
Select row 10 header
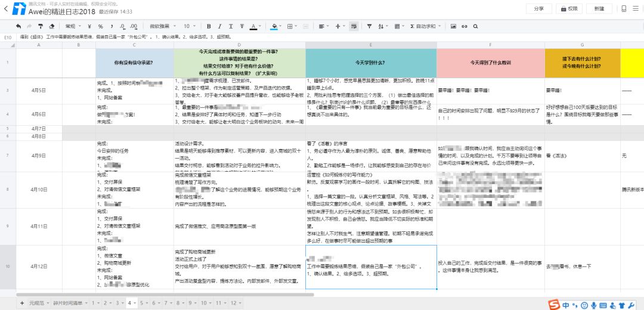[x=8, y=267]
